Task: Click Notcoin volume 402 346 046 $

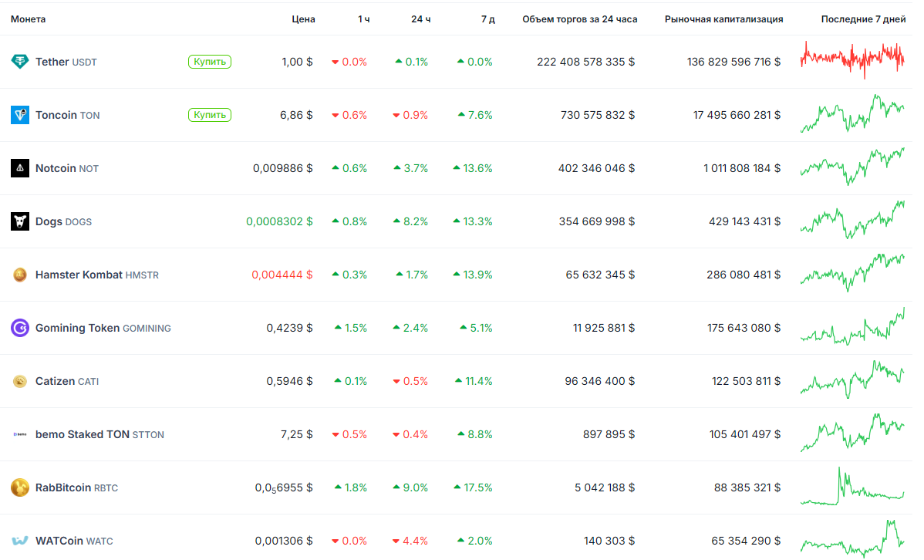Action: pyautogui.click(x=596, y=169)
